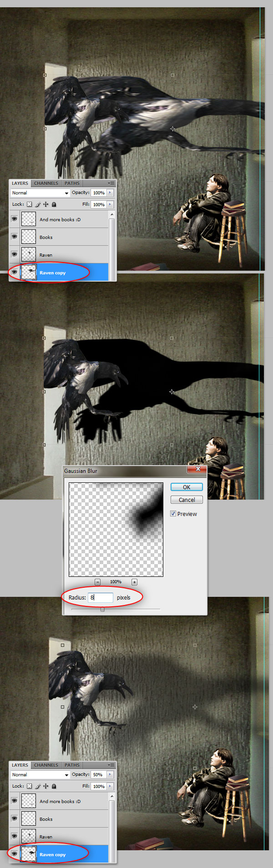Image resolution: width=273 pixels, height=868 pixels.
Task: Click the Radius input field showing 8
Action: coord(101,598)
